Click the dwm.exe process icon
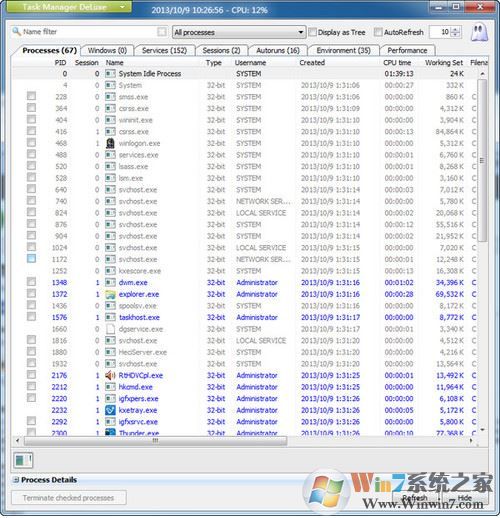The width and height of the screenshot is (500, 518). coord(110,283)
